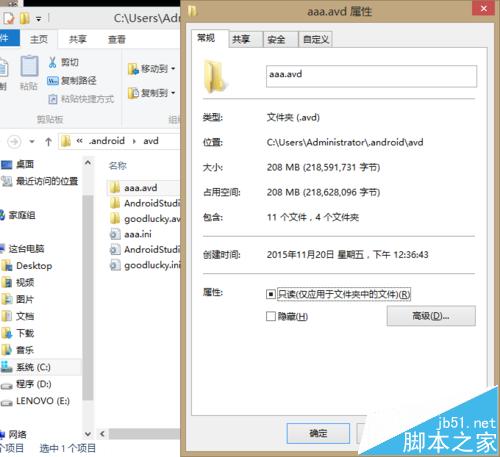Click the Cut scissors icon

pyautogui.click(x=52, y=62)
